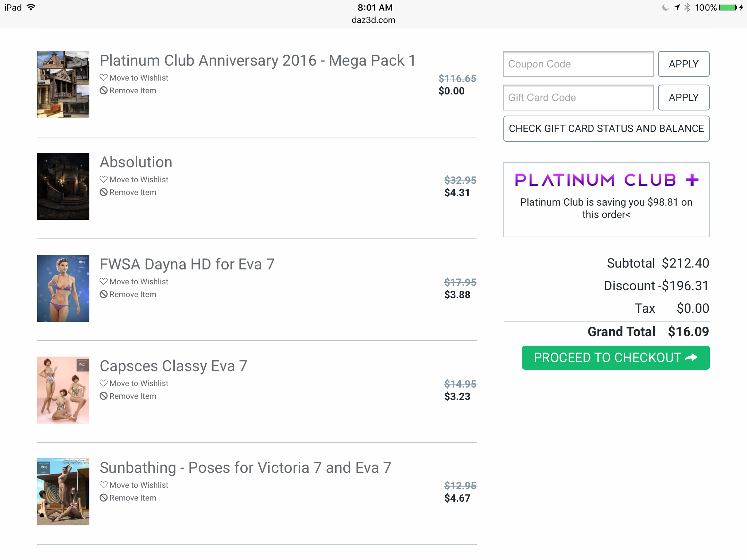Open Sunbathing Poses product thumbnail

[x=63, y=492]
